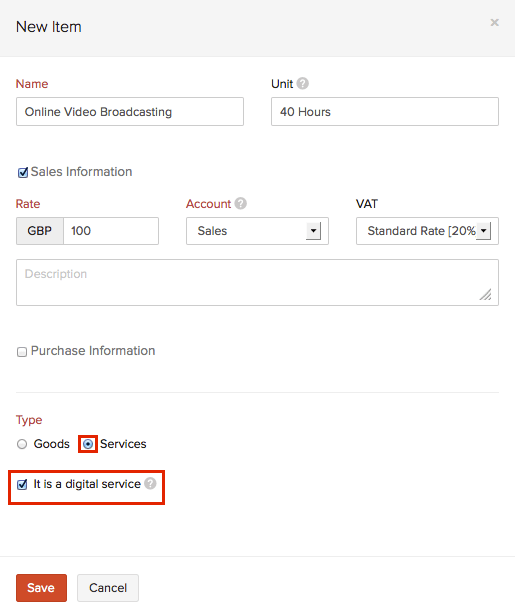The width and height of the screenshot is (515, 615).
Task: Click the Account dropdown arrow
Action: [x=313, y=231]
